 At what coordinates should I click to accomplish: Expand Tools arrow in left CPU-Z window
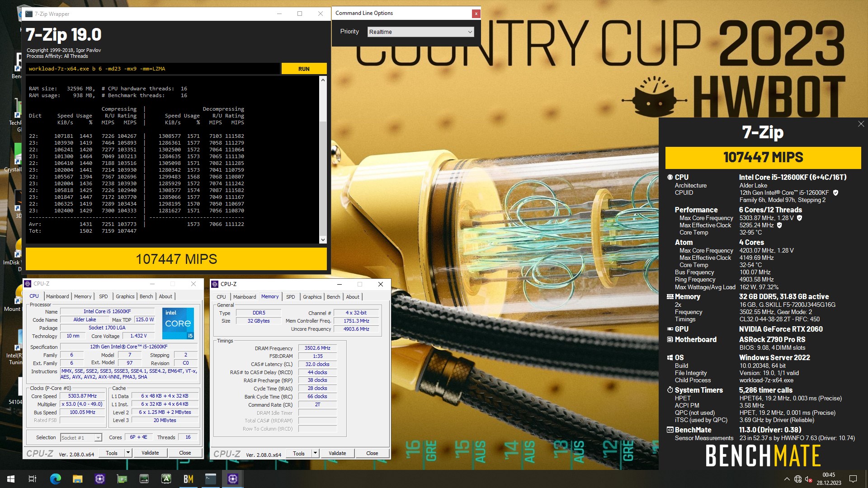pos(128,453)
